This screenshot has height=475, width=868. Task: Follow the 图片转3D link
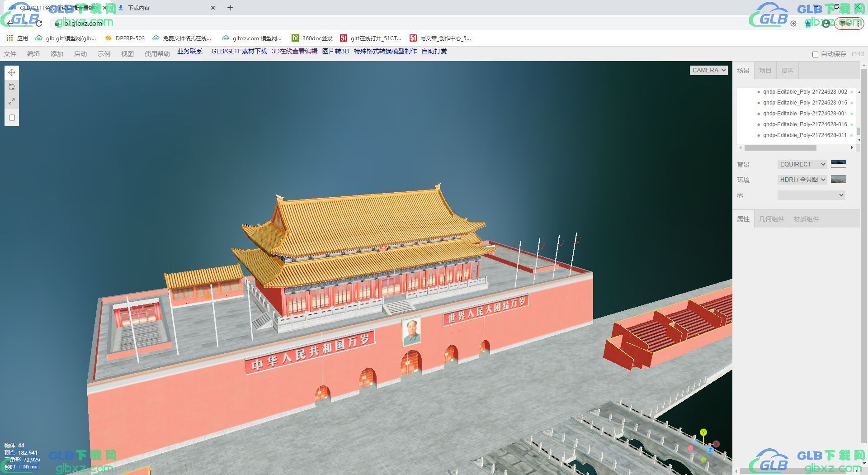[x=335, y=52]
